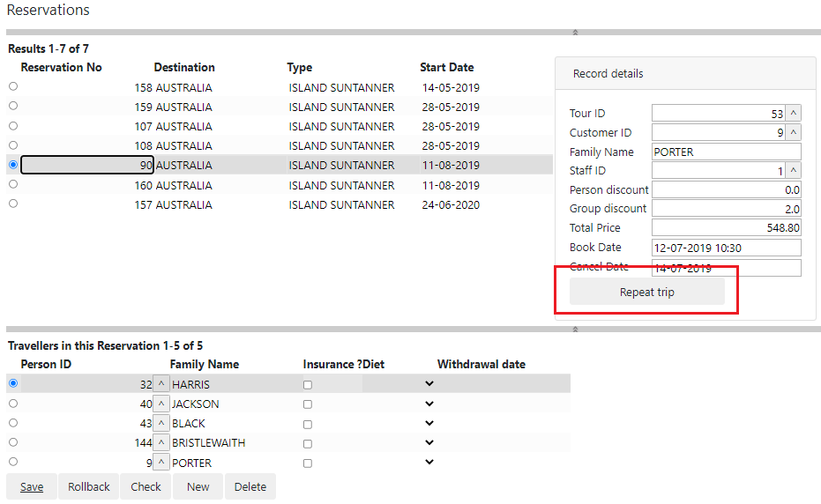Select reservation 158 radio button
The image size is (821, 504).
click(x=12, y=86)
